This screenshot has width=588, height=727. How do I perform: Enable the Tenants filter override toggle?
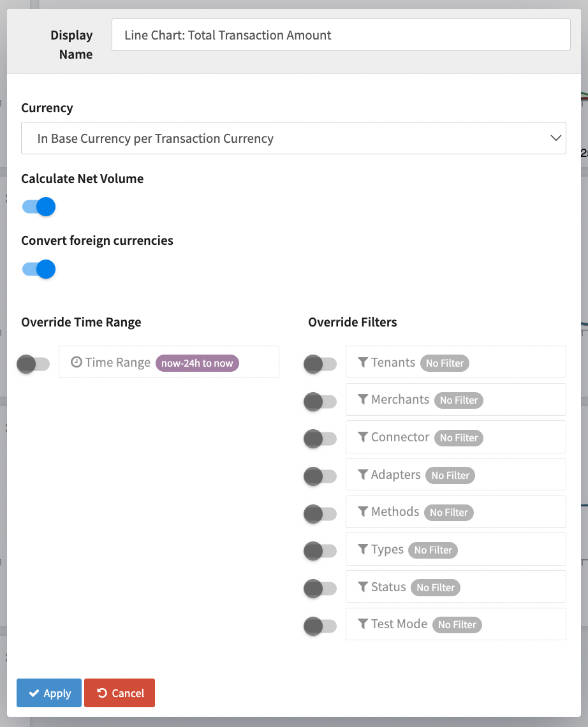click(320, 364)
